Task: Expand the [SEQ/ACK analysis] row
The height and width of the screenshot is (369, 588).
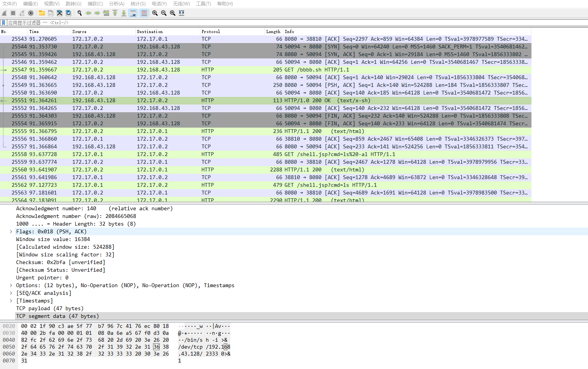Action: [11, 293]
